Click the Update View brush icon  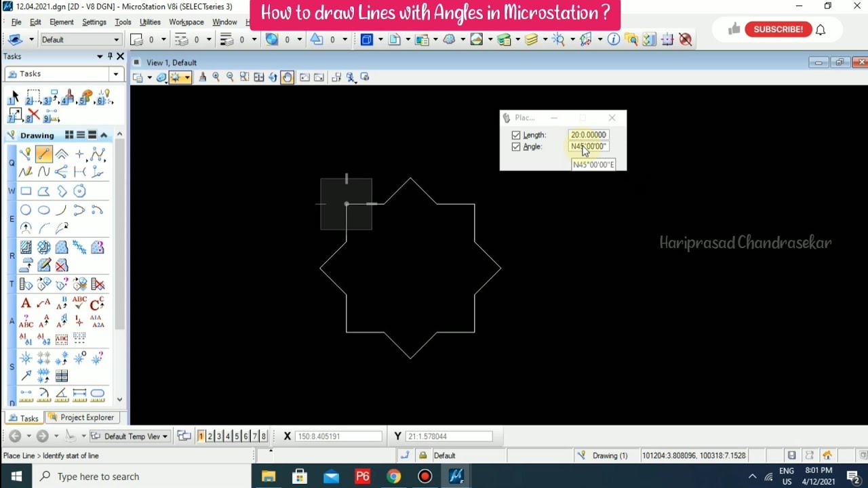pos(202,77)
